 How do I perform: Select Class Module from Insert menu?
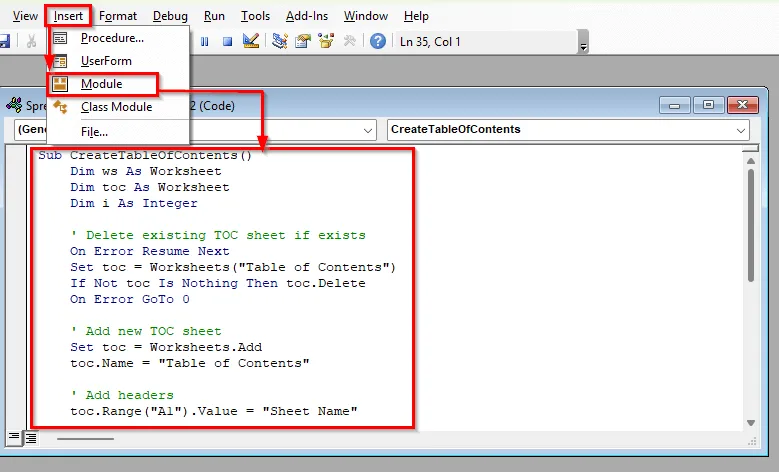click(x=118, y=107)
